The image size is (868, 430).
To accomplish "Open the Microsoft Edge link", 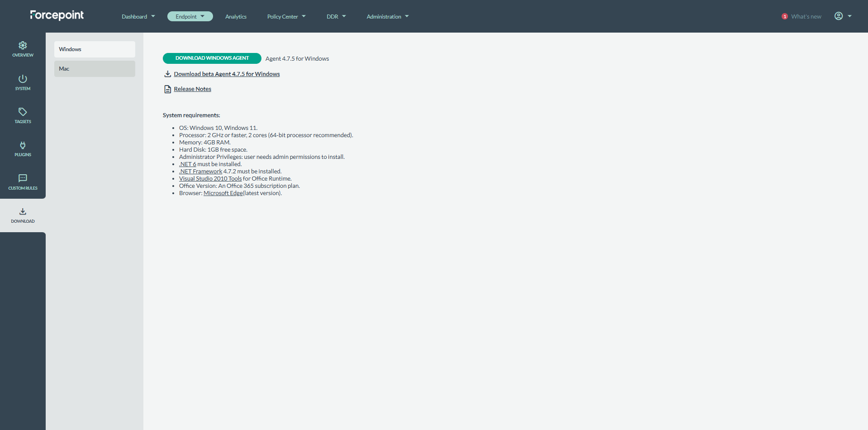I will tap(223, 193).
